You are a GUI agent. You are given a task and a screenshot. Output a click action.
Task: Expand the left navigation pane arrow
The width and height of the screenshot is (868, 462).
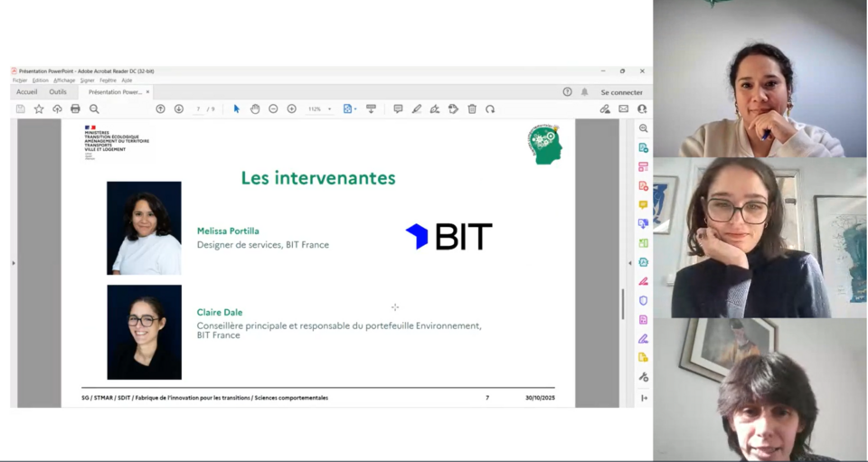coord(14,263)
